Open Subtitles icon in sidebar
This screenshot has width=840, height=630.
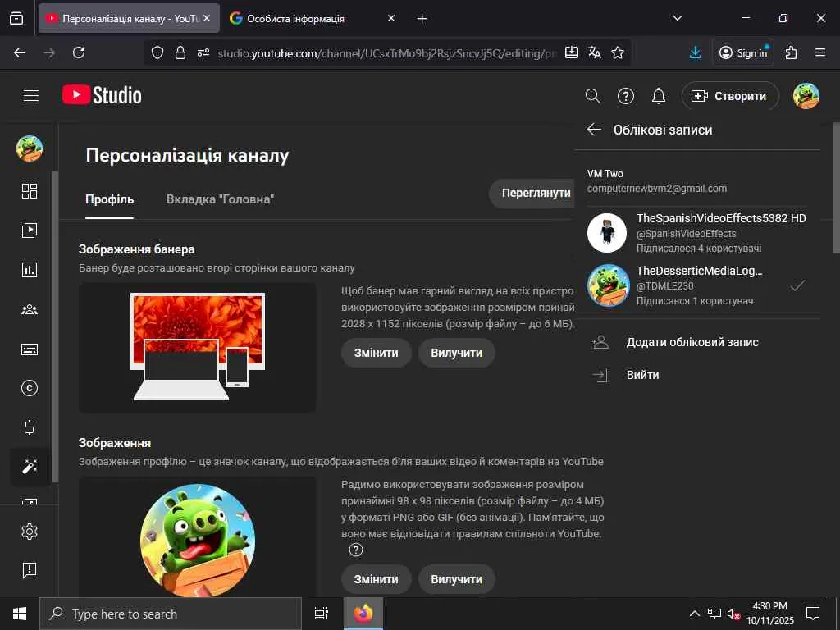pos(30,349)
